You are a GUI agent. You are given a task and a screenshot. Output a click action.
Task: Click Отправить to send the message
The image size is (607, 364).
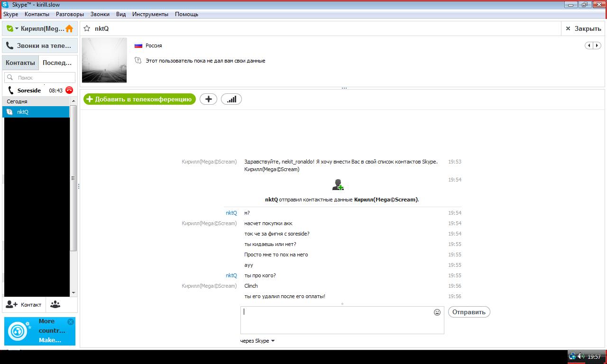pos(469,312)
